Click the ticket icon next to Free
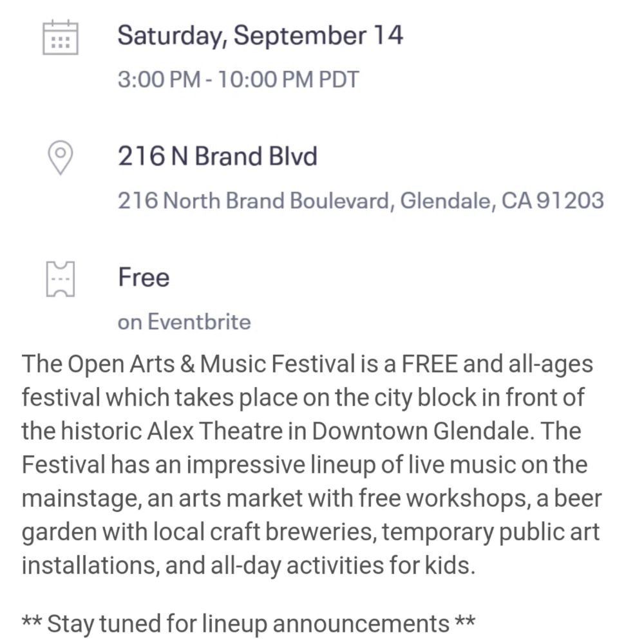This screenshot has width=644, height=644. pyautogui.click(x=60, y=279)
